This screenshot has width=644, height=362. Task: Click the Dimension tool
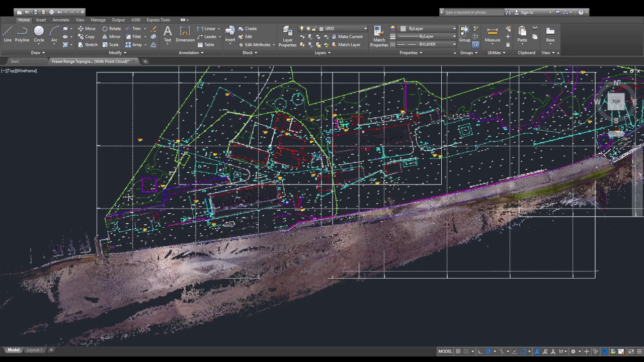[185, 34]
